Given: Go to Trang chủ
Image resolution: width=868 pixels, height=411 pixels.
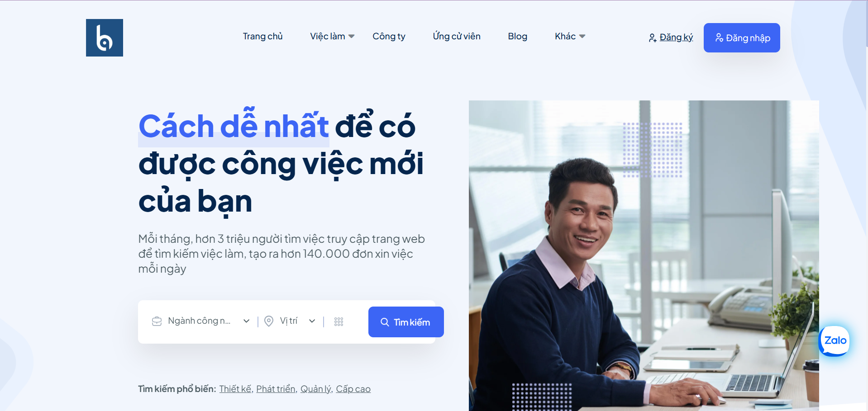Looking at the screenshot, I should [x=262, y=36].
